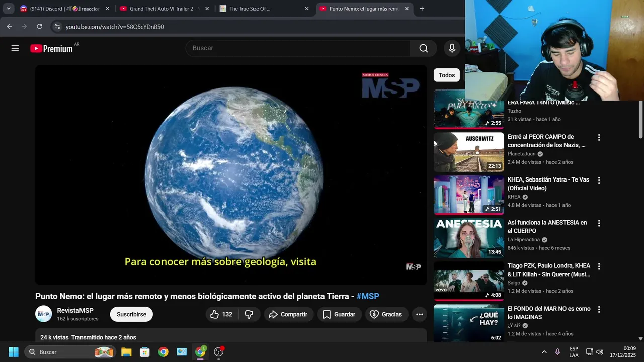Viewport: 644px width, 362px height.
Task: Select the Todos filter chip
Action: tap(447, 75)
